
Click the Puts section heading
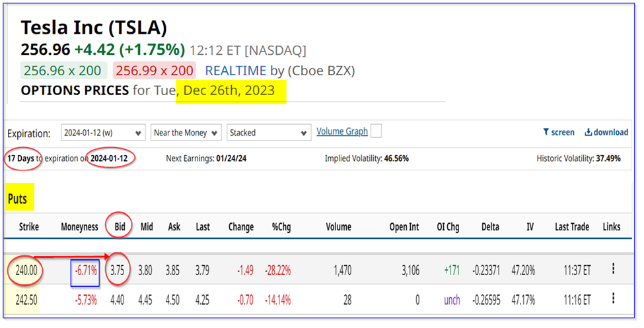(x=17, y=199)
